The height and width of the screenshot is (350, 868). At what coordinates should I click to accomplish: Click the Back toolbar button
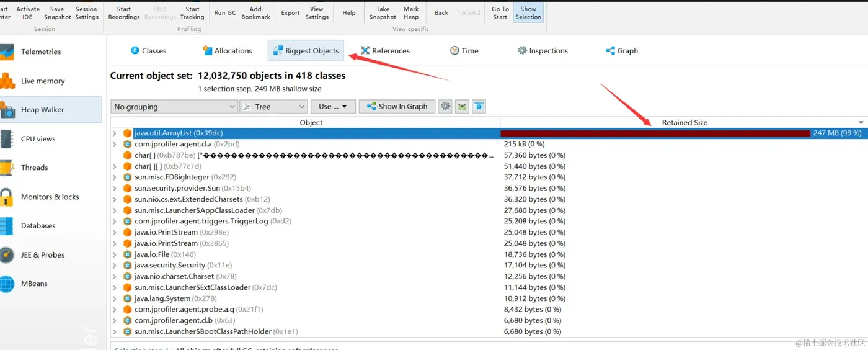[x=441, y=13]
